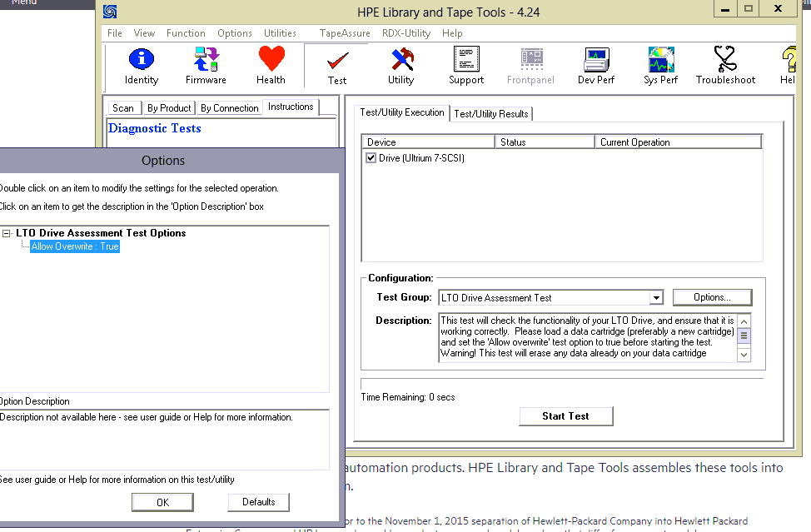Open the Function menu

[186, 33]
